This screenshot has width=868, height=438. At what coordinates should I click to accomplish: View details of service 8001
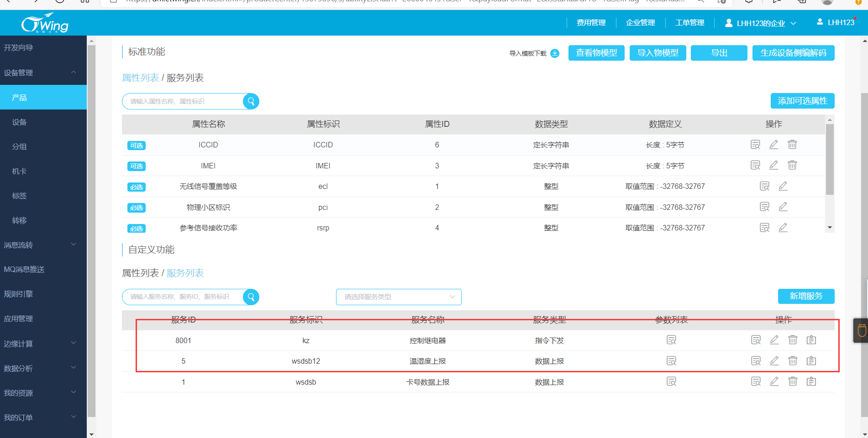point(756,340)
